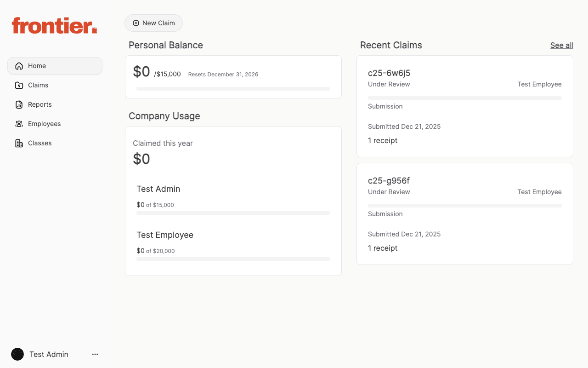Viewport: 588px width, 368px height.
Task: Click the frontier logo
Action: (x=54, y=26)
